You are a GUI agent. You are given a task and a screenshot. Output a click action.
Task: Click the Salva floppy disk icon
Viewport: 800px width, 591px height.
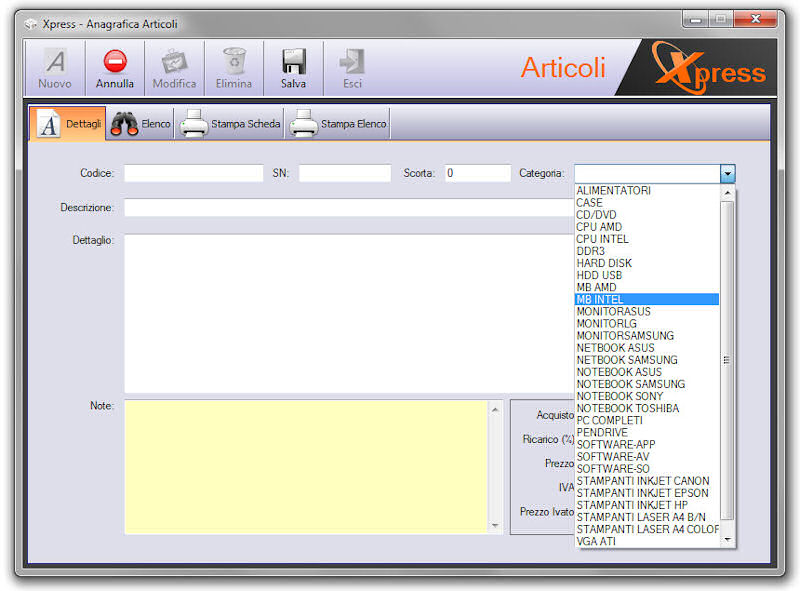(x=293, y=62)
